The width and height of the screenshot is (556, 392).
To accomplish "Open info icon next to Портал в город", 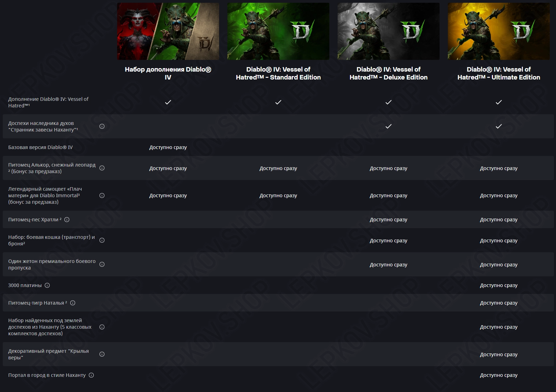I will (91, 375).
